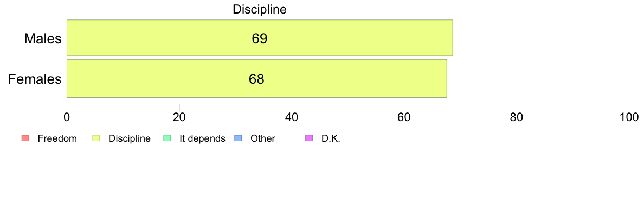Click the magenta D.K. legend swatch
644x199 pixels.
point(309,138)
